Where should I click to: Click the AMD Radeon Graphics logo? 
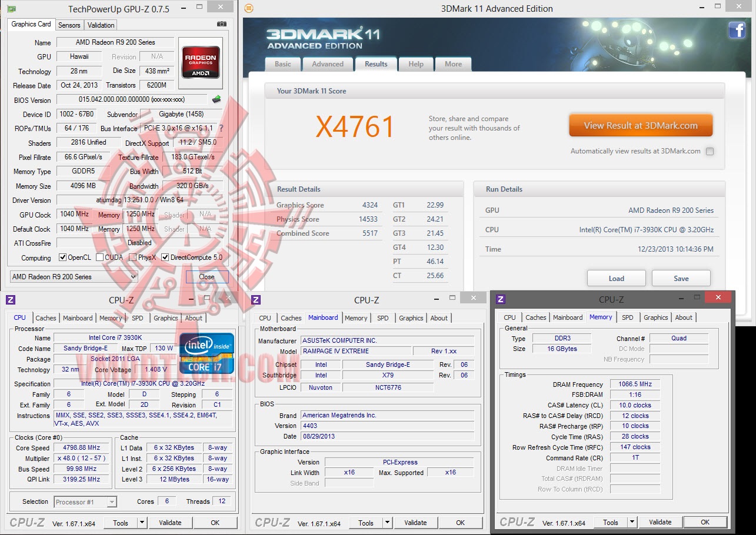tap(201, 63)
